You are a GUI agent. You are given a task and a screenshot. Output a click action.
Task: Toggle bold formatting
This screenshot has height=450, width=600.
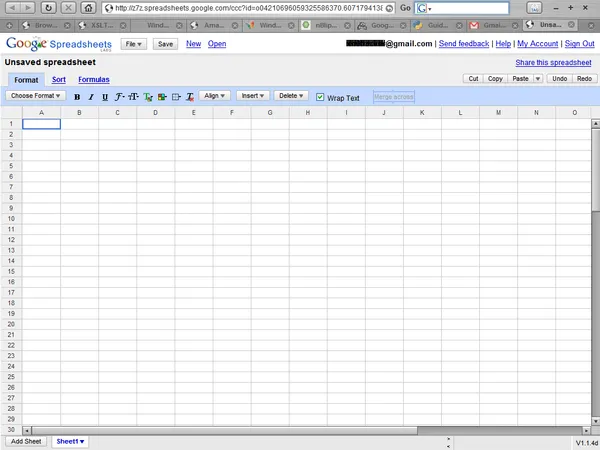click(77, 97)
